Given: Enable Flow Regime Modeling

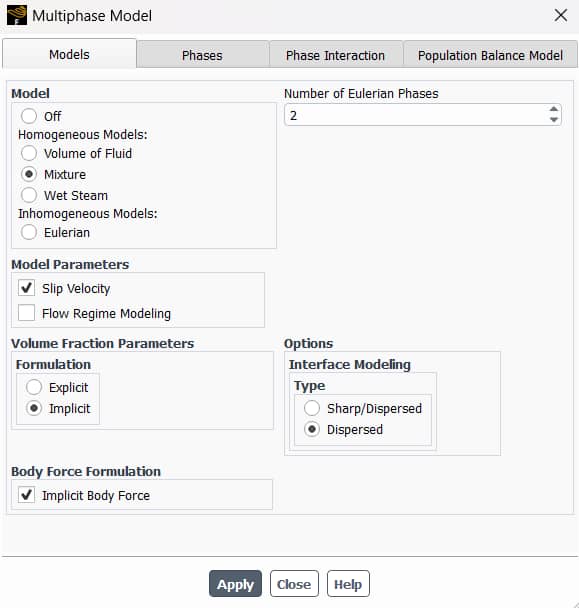Looking at the screenshot, I should pos(26,313).
